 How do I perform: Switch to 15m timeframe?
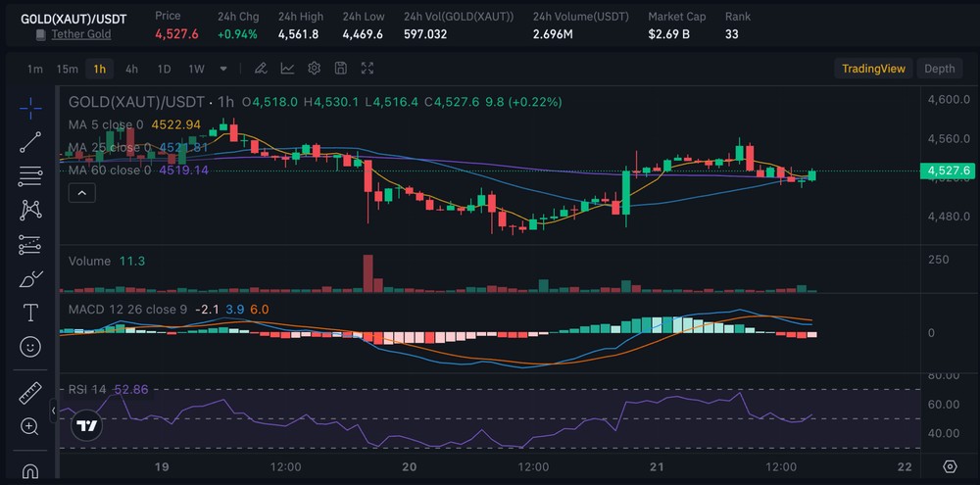coord(67,69)
